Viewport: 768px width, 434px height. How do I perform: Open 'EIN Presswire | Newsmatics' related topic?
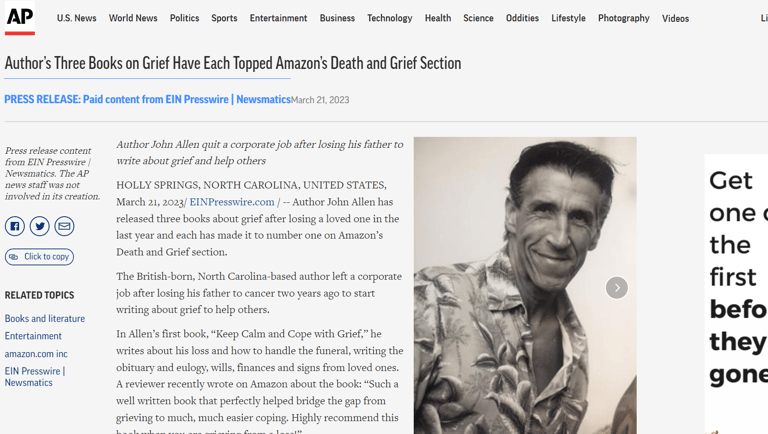pos(35,377)
